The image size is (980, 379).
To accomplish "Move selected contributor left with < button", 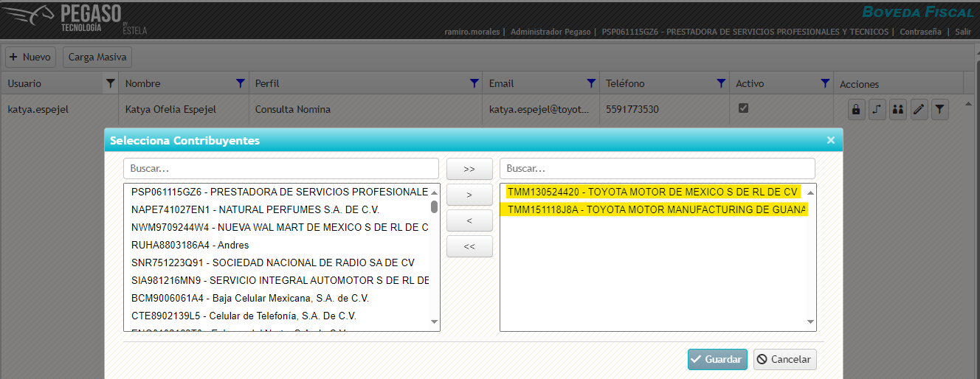I will point(469,220).
